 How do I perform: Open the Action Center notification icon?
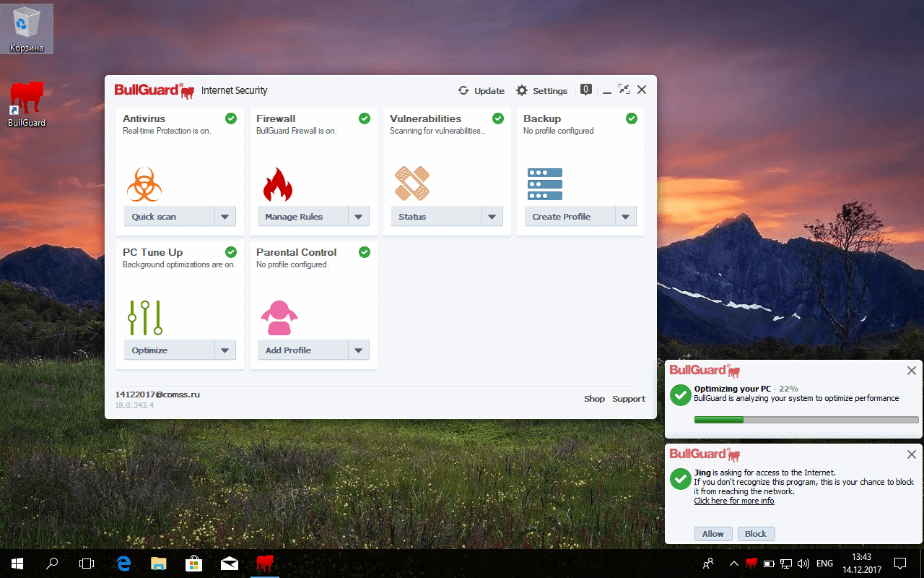click(900, 563)
